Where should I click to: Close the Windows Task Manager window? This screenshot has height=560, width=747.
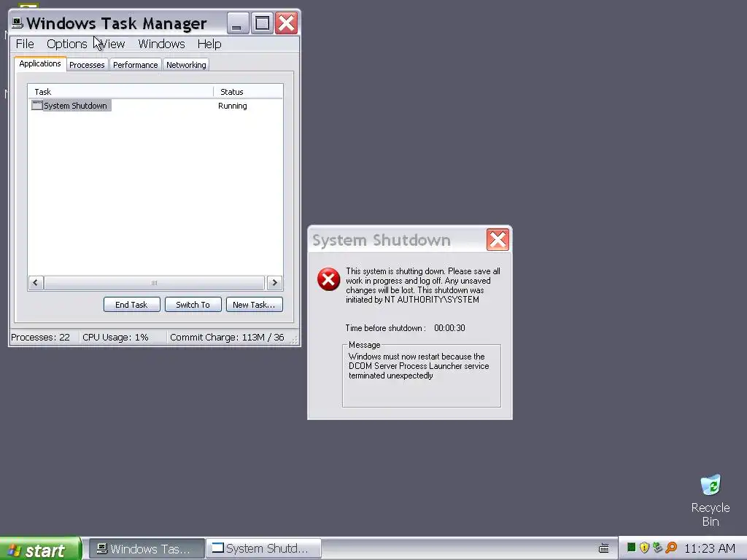286,23
